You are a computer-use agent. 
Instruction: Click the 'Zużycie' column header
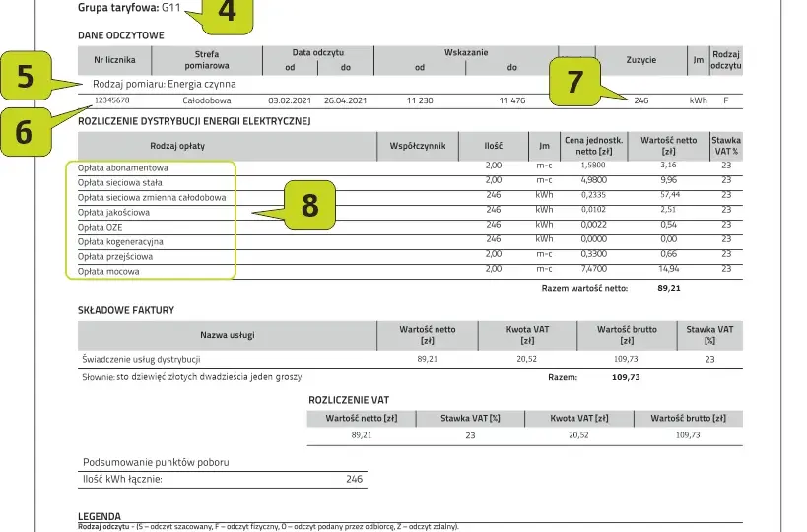pyautogui.click(x=641, y=60)
